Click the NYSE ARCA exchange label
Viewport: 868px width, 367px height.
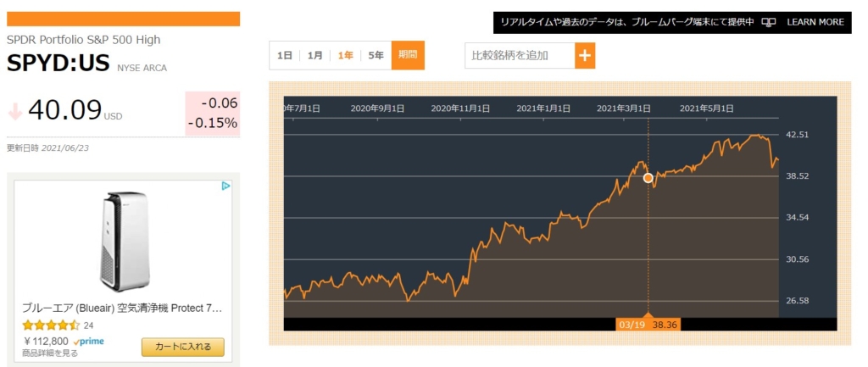click(142, 68)
